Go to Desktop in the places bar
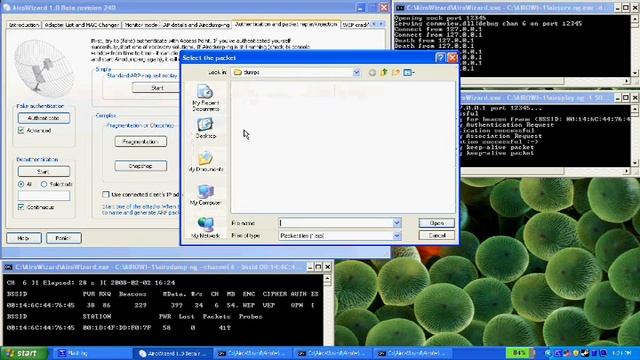 (x=205, y=128)
